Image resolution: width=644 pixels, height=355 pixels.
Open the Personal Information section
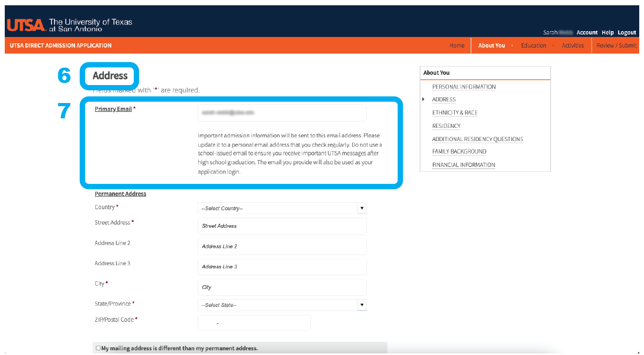(x=464, y=87)
